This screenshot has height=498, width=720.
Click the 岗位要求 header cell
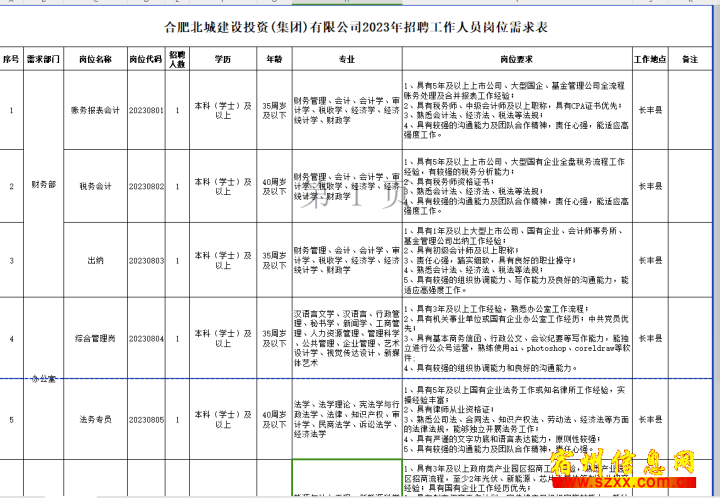pos(517,59)
